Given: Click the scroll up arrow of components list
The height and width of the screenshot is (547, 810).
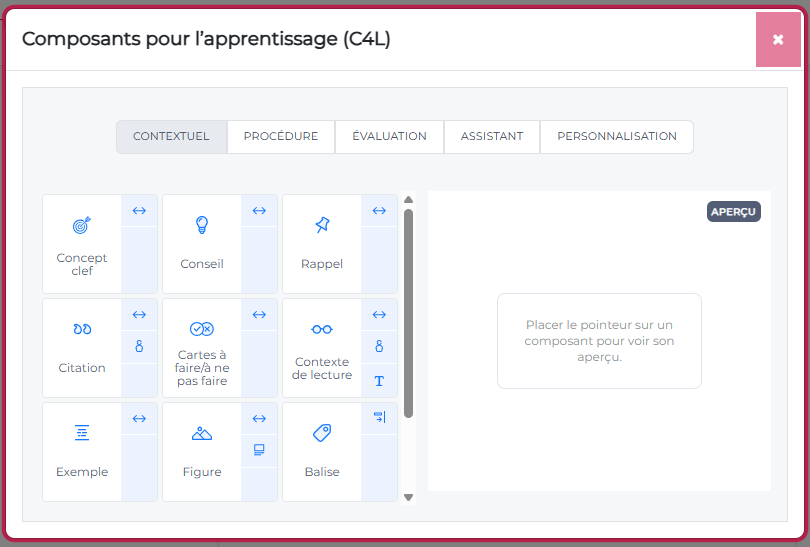Looking at the screenshot, I should pos(409,200).
